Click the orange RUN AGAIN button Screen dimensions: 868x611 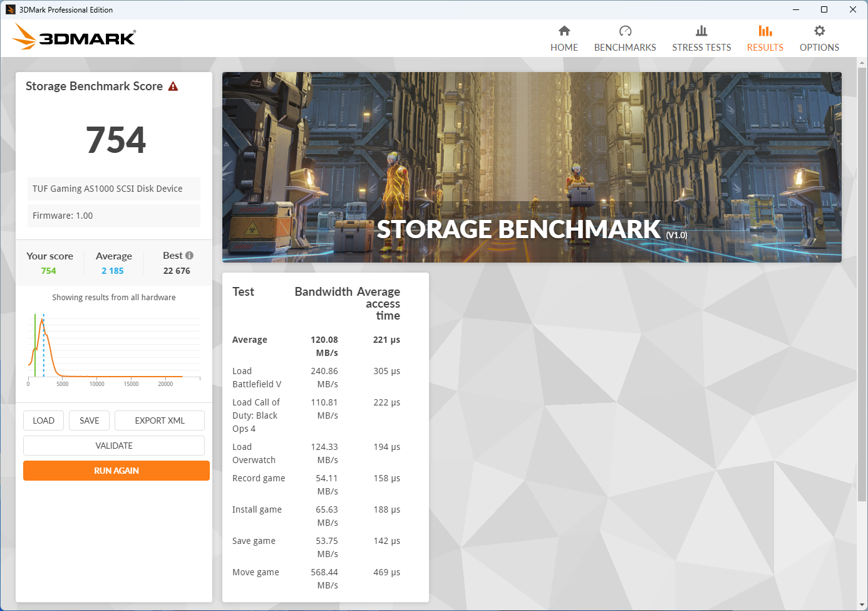tap(116, 471)
